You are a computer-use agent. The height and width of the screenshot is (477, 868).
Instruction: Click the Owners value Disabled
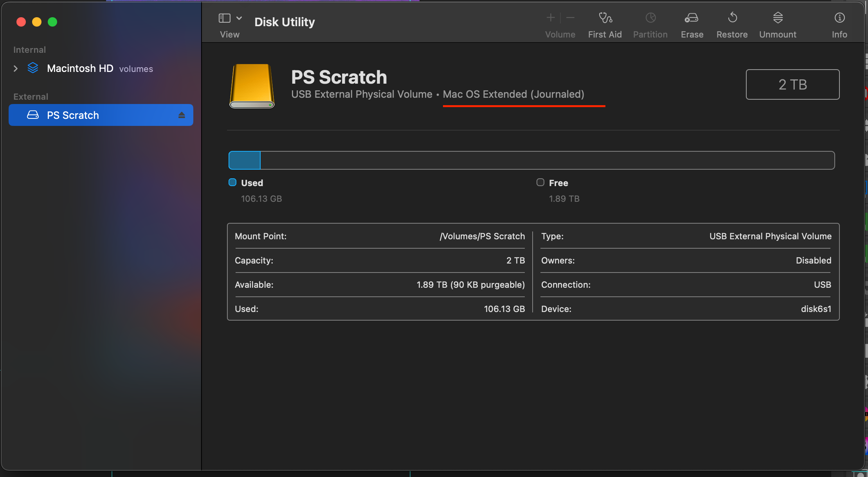point(813,260)
